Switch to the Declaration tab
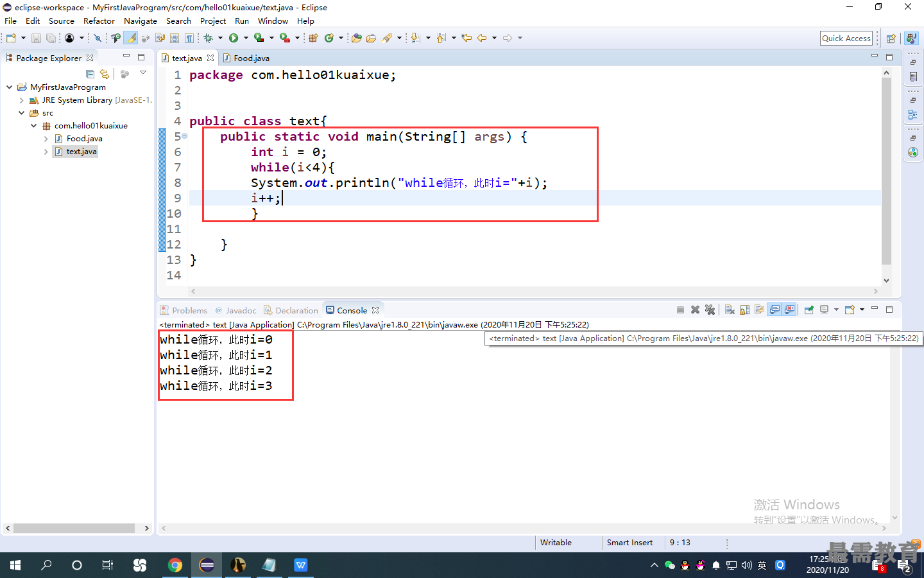 click(291, 310)
